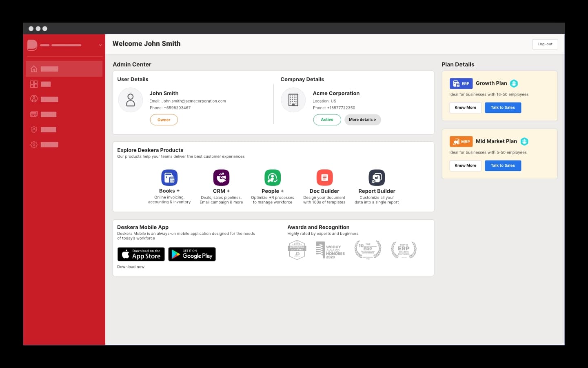The width and height of the screenshot is (588, 368).
Task: Expand More details for Acme Corporation
Action: point(362,120)
